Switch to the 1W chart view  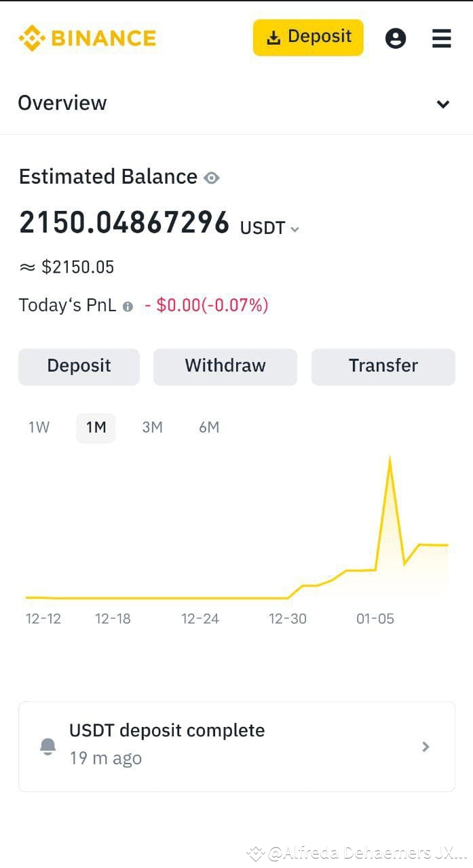click(x=39, y=427)
